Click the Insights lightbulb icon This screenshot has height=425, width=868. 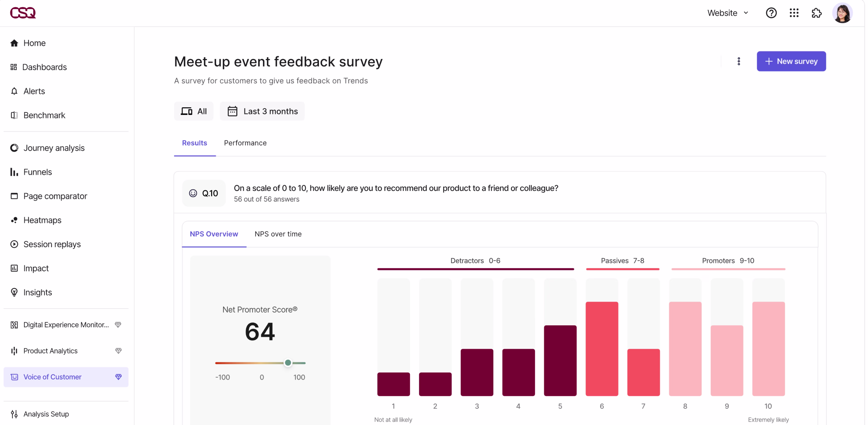(14, 292)
